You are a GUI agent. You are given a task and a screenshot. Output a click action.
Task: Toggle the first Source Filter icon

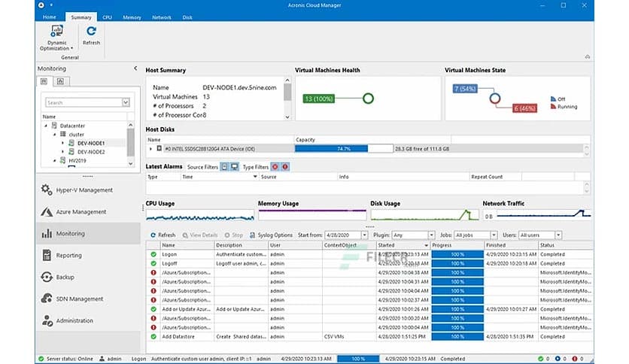[x=225, y=167]
